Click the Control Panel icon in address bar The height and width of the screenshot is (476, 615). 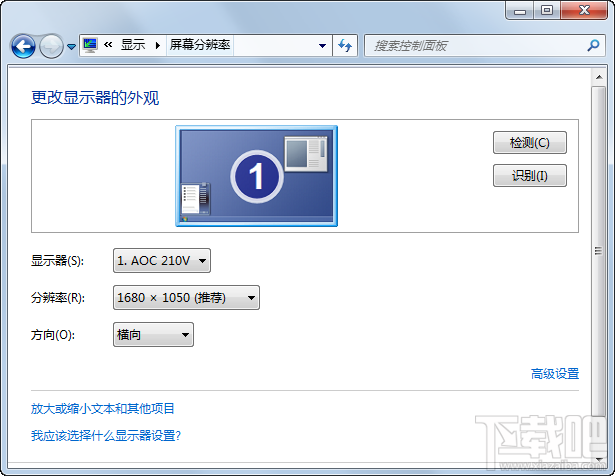(90, 45)
